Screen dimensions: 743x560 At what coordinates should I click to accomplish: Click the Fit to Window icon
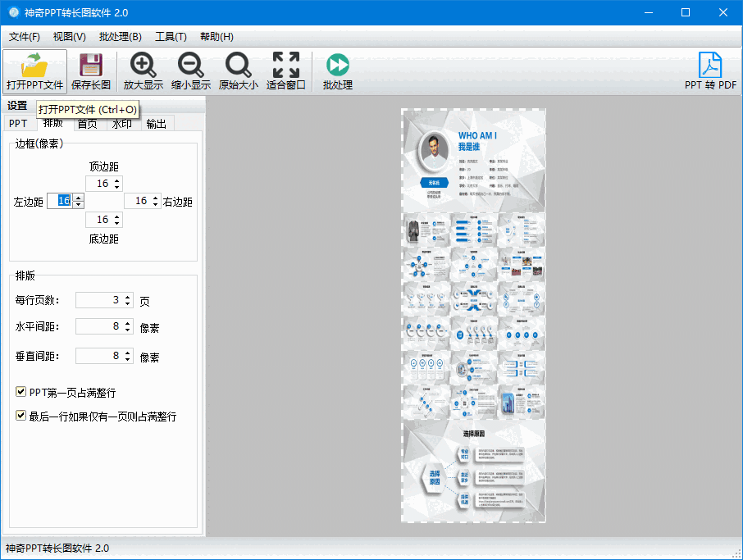pos(285,65)
